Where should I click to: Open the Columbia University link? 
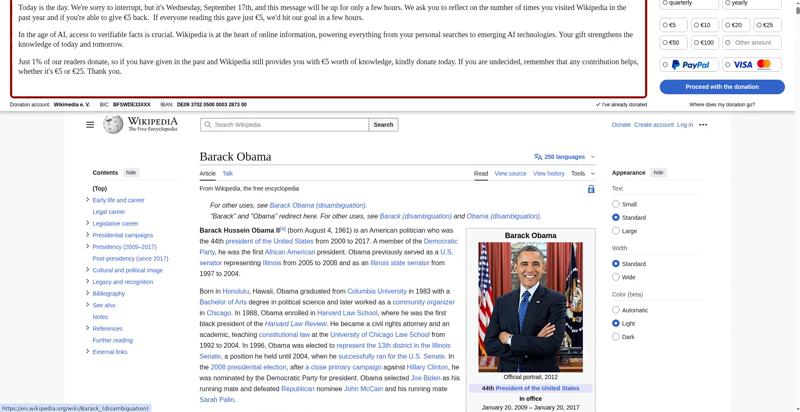pos(377,291)
